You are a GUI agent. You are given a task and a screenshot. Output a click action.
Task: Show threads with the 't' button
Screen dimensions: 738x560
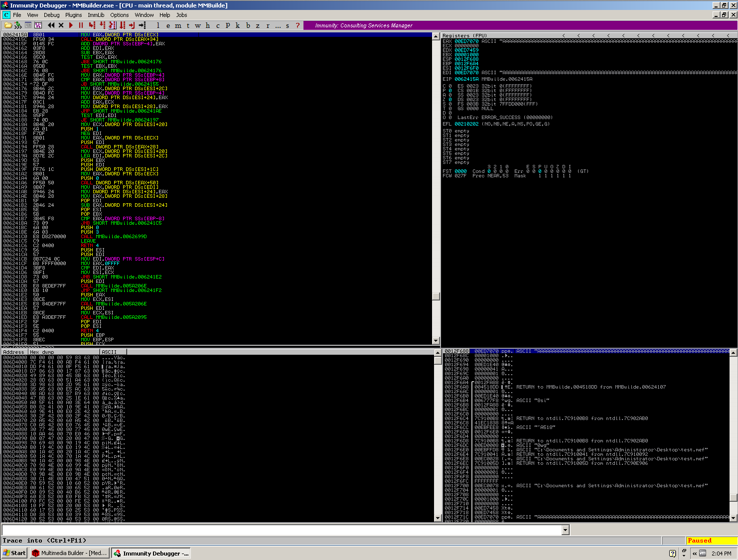pos(188,25)
